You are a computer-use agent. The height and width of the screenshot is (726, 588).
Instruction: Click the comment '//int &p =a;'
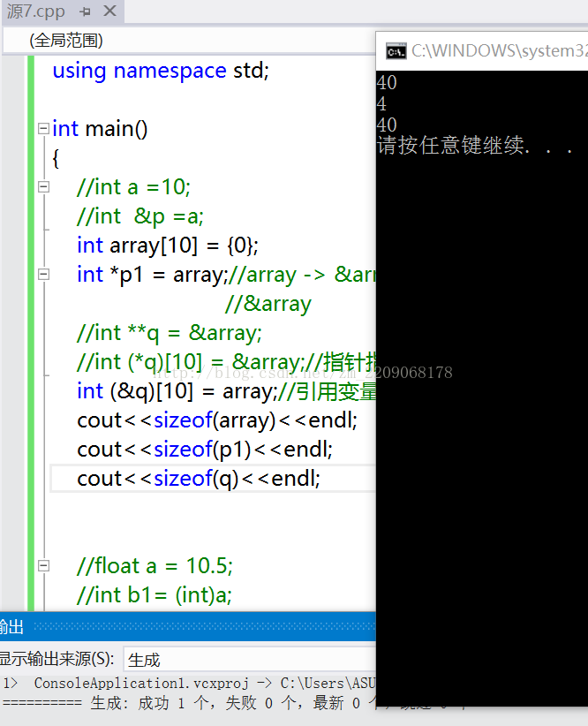coord(140,216)
